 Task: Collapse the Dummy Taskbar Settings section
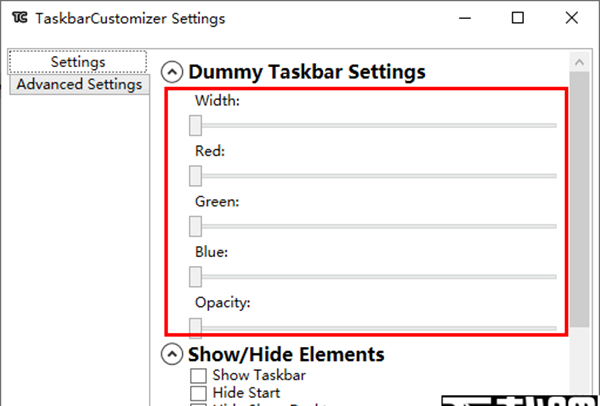172,72
